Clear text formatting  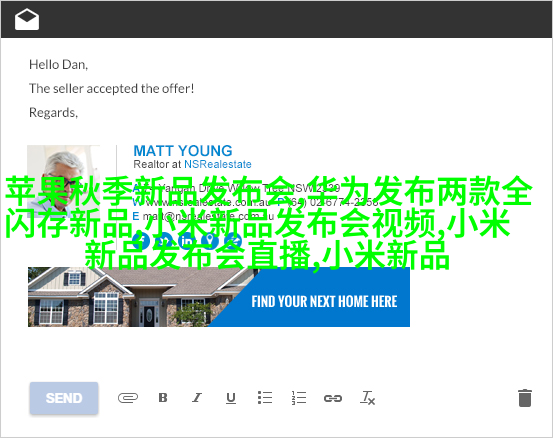tap(367, 398)
